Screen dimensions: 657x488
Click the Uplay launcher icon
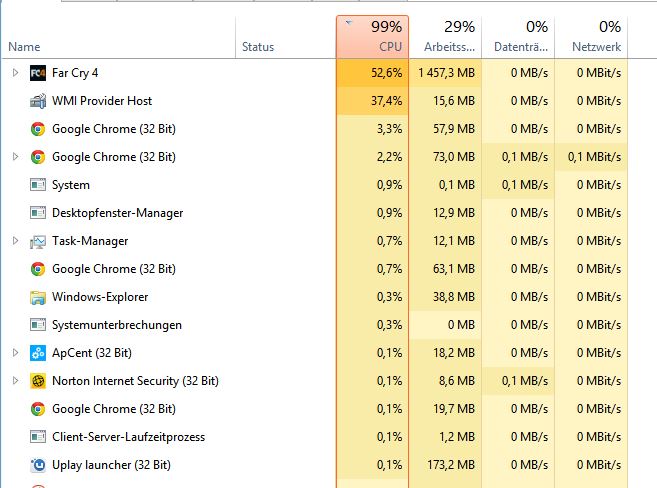(x=38, y=465)
